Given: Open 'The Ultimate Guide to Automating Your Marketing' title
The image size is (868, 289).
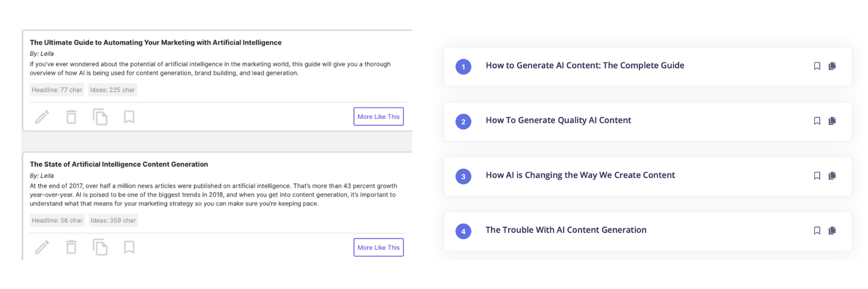Looking at the screenshot, I should pyautogui.click(x=156, y=43).
